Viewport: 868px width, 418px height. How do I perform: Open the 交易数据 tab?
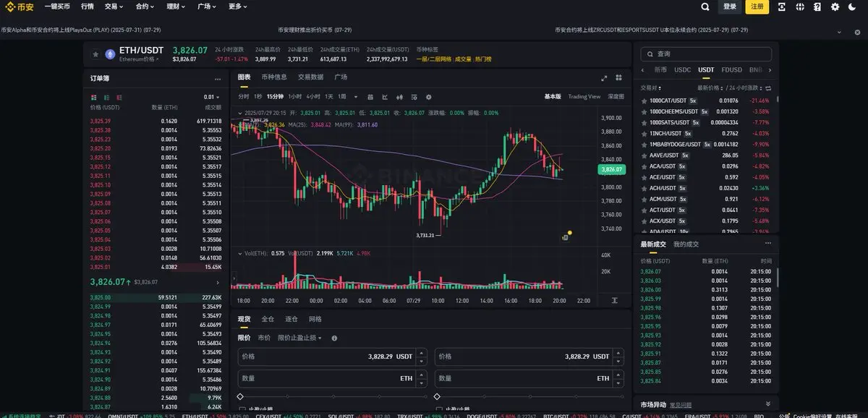coord(310,77)
